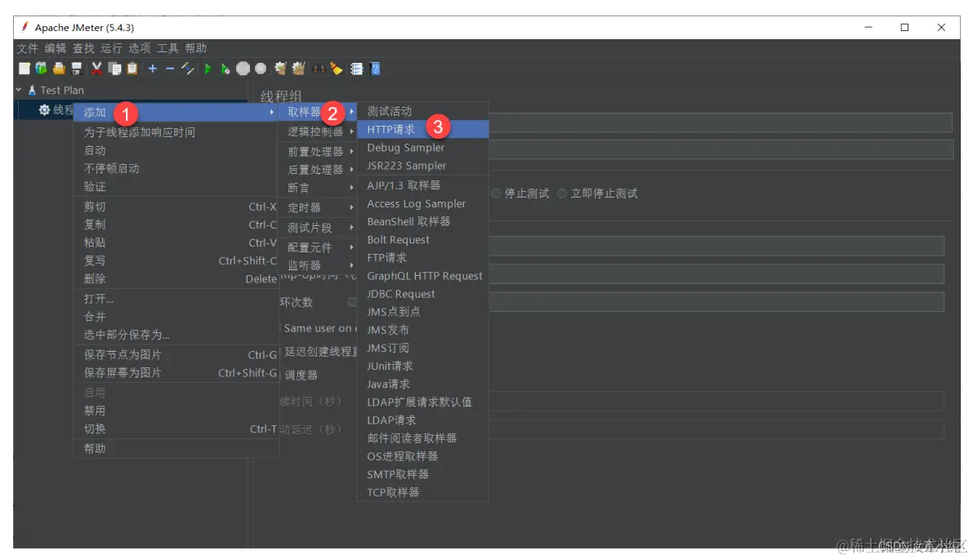Screen dimensions: 973x560
Task: Open the Templates toolbar icon
Action: click(41, 69)
